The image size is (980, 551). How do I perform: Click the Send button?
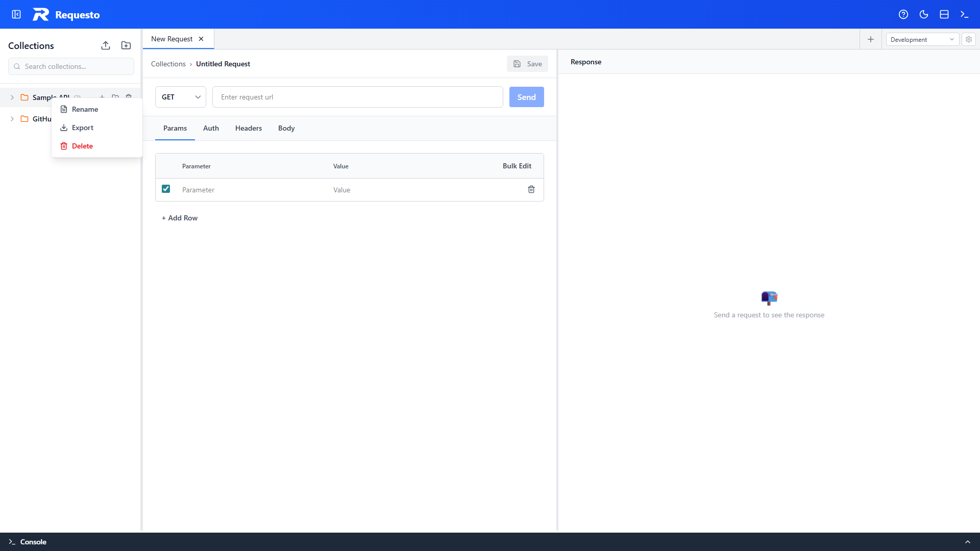tap(526, 97)
